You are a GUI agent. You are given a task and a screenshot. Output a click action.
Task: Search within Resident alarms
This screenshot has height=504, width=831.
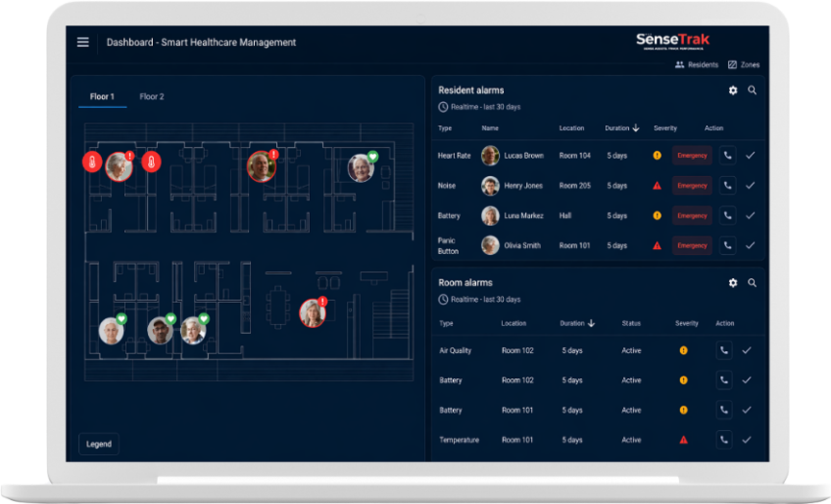click(752, 90)
